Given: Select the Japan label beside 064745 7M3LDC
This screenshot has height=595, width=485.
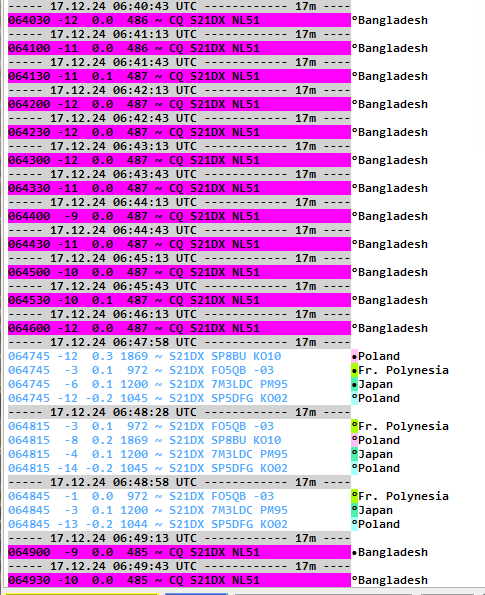Looking at the screenshot, I should point(375,384).
